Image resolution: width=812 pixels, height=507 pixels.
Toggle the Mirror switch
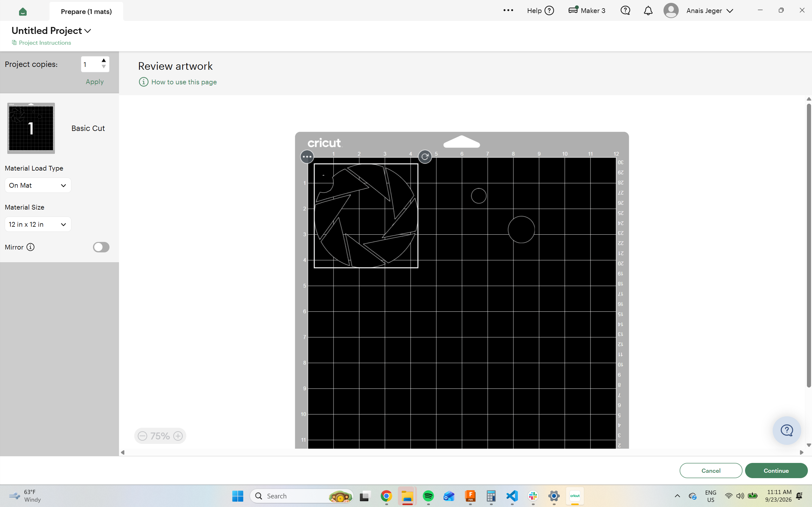tap(101, 247)
